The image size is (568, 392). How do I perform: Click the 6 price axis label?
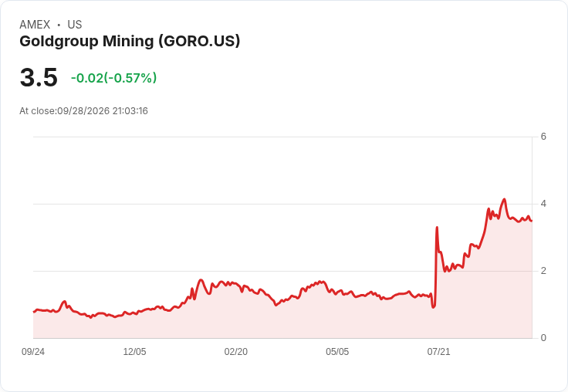coord(543,137)
